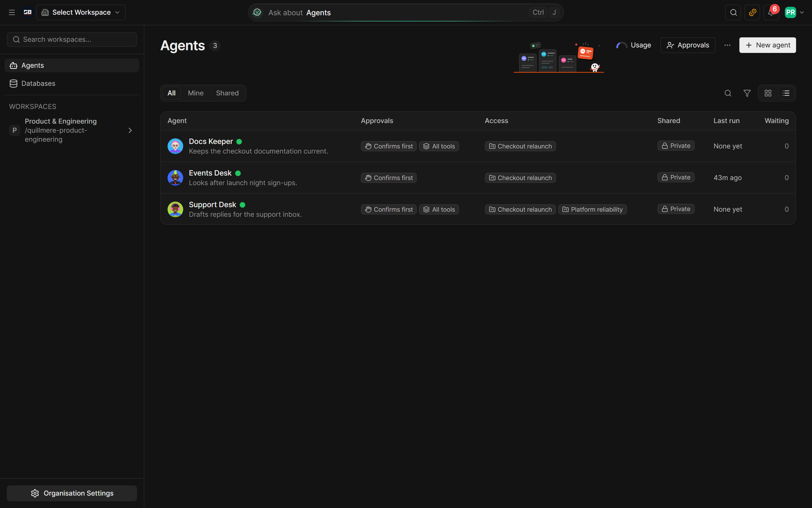Screen dimensions: 812x508
Task: Select the All tab
Action: click(171, 93)
